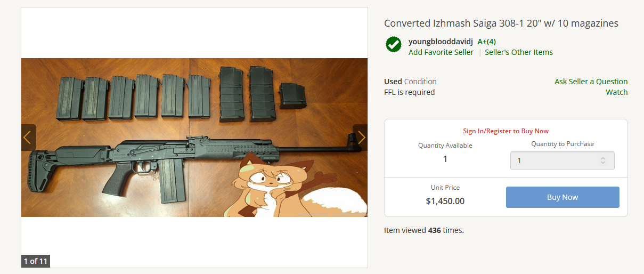This screenshot has width=644, height=274.
Task: Click Ask Seller a Question
Action: click(x=591, y=82)
